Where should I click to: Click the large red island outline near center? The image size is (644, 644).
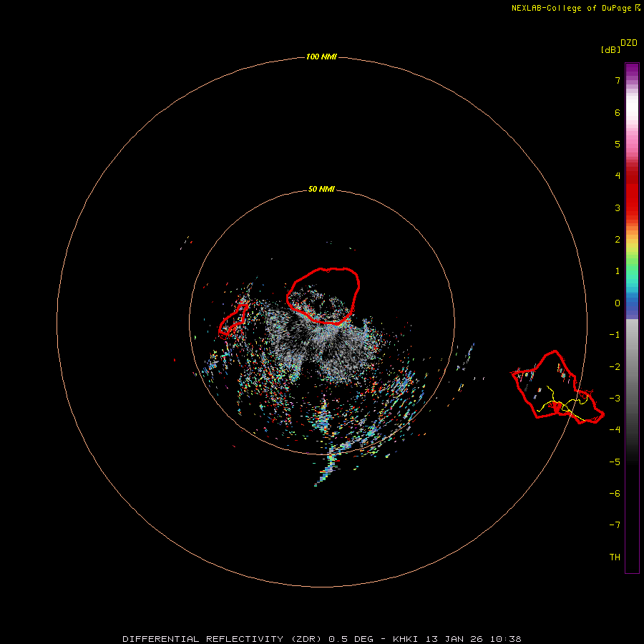(323, 296)
